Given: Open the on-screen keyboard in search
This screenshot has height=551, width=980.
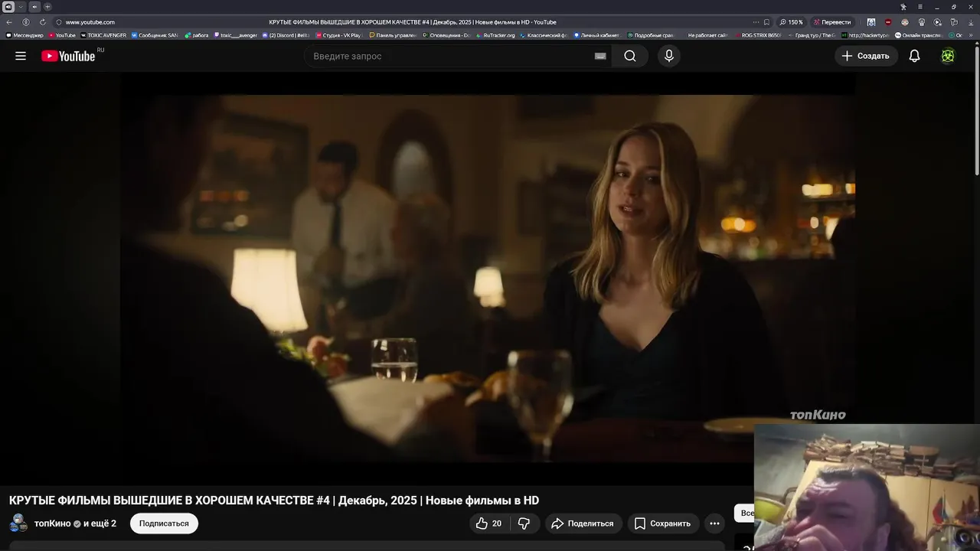Looking at the screenshot, I should coord(600,56).
